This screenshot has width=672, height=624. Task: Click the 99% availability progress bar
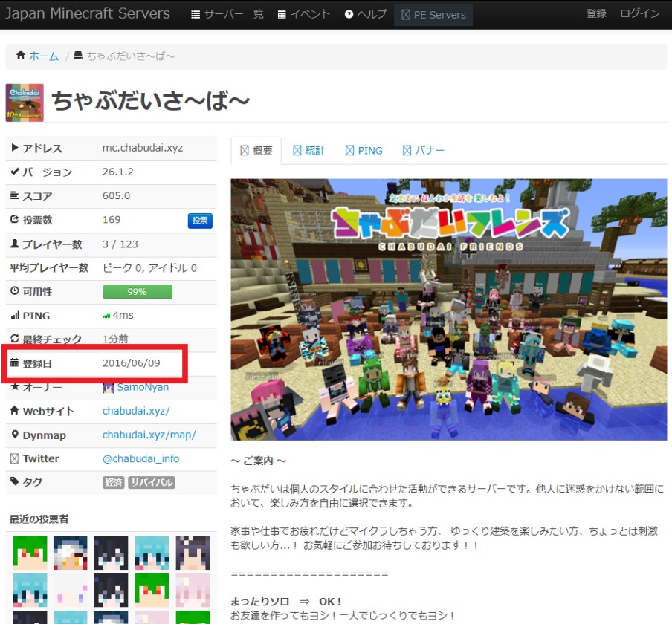138,292
